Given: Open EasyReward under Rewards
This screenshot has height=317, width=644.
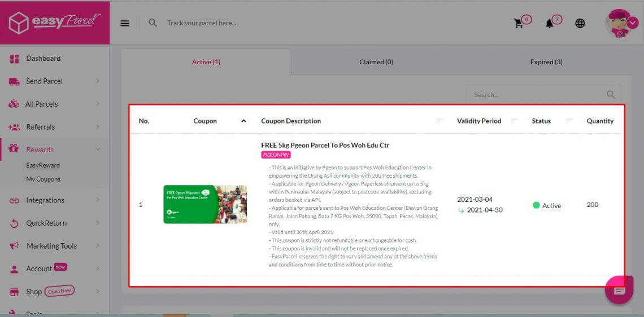Looking at the screenshot, I should point(43,165).
